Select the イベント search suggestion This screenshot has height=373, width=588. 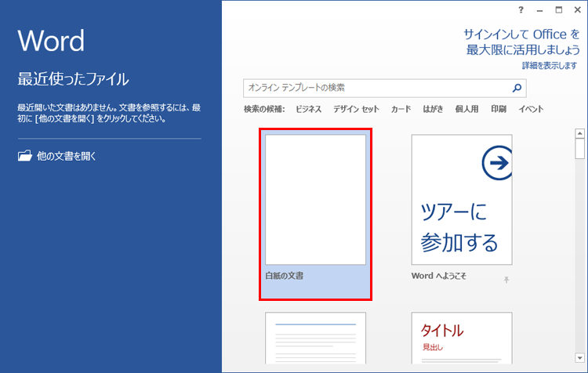coord(531,109)
